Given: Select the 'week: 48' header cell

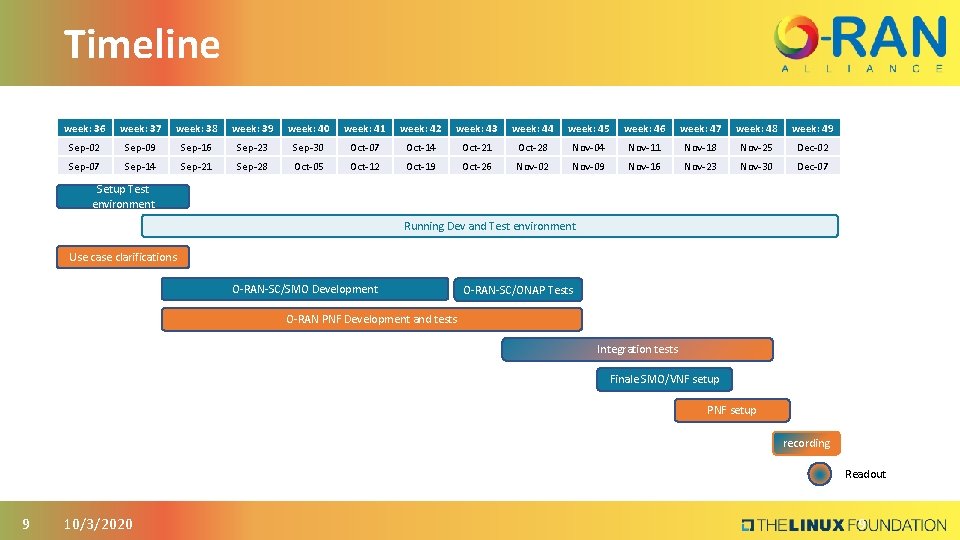Looking at the screenshot, I should pyautogui.click(x=757, y=128).
